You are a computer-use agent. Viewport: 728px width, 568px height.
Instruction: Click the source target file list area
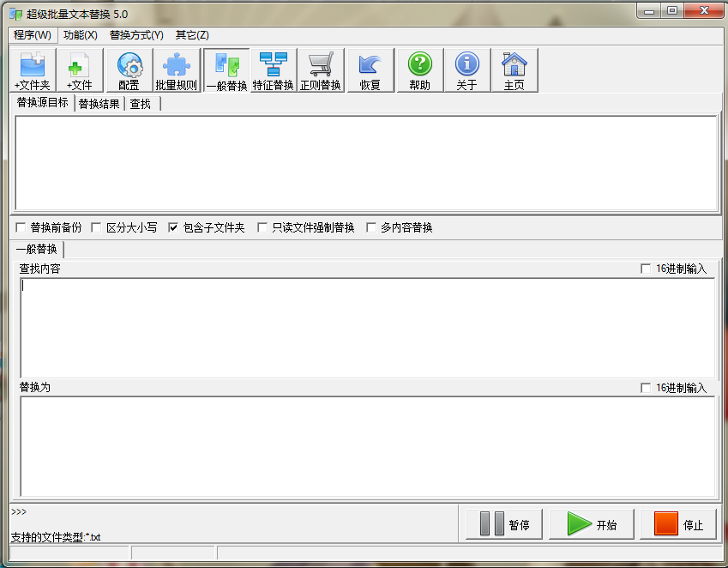366,163
